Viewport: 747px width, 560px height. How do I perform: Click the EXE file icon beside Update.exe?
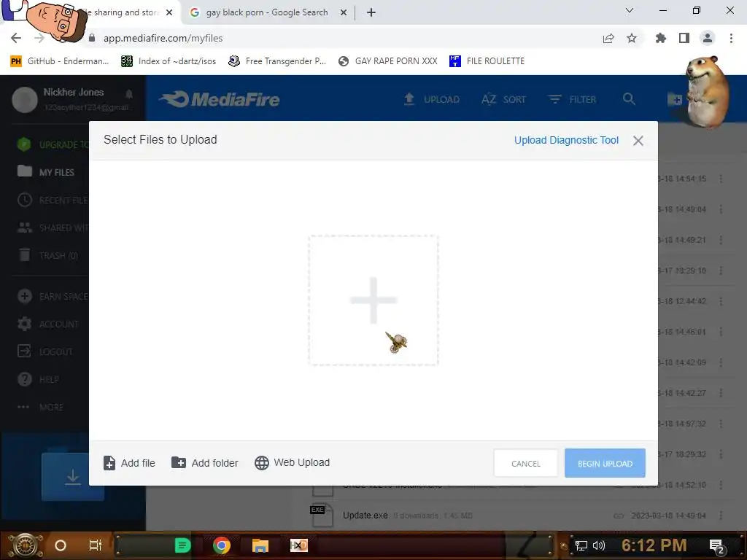tap(321, 516)
